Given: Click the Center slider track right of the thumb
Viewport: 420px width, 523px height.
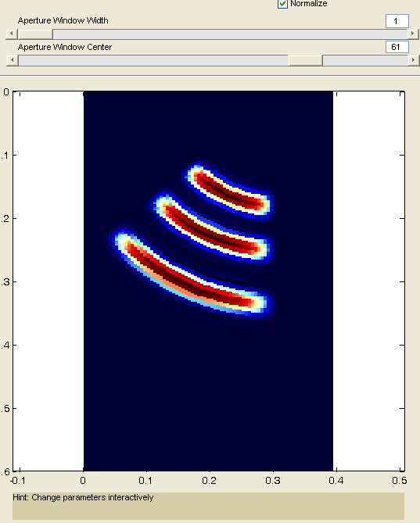Looking at the screenshot, I should coord(365,60).
